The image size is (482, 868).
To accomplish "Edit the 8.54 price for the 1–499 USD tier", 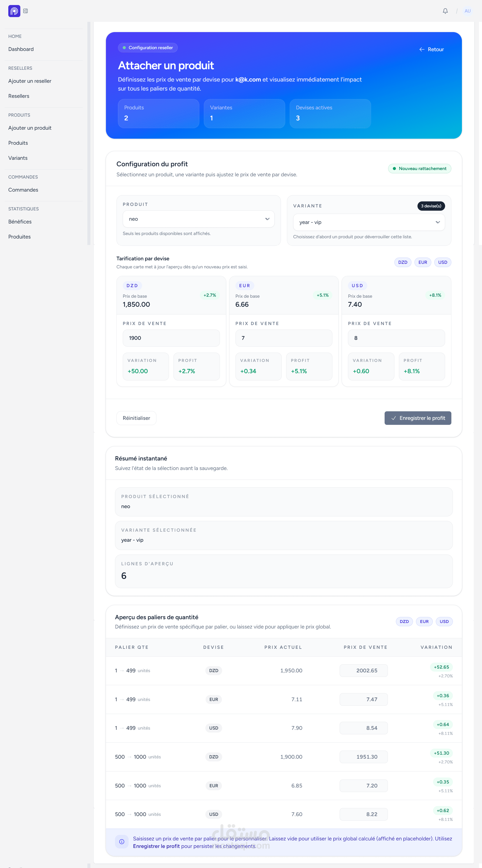I will click(364, 728).
